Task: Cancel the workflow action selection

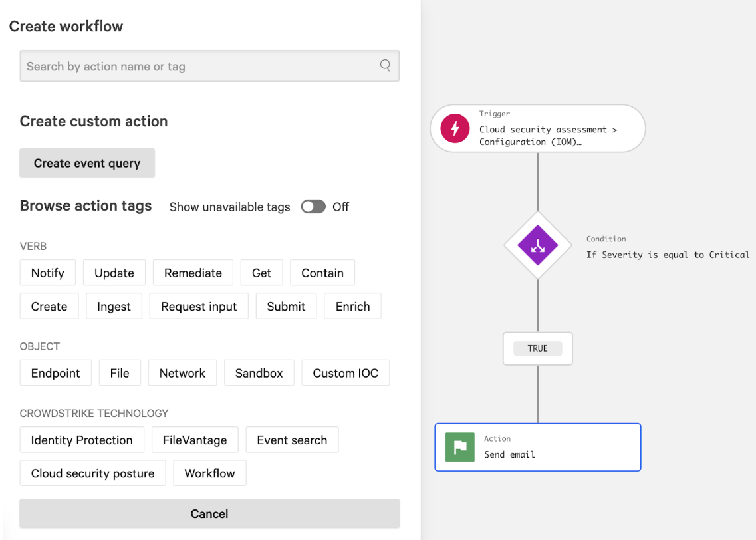Action: click(x=209, y=513)
